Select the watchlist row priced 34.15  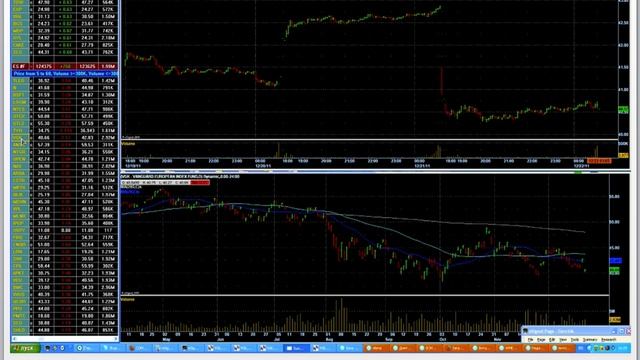click(x=65, y=152)
